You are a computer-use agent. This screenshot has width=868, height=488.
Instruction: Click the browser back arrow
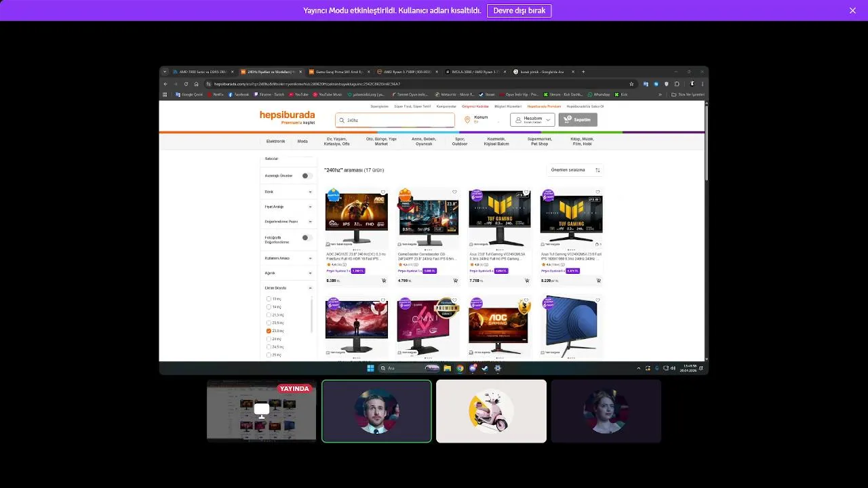[x=165, y=84]
